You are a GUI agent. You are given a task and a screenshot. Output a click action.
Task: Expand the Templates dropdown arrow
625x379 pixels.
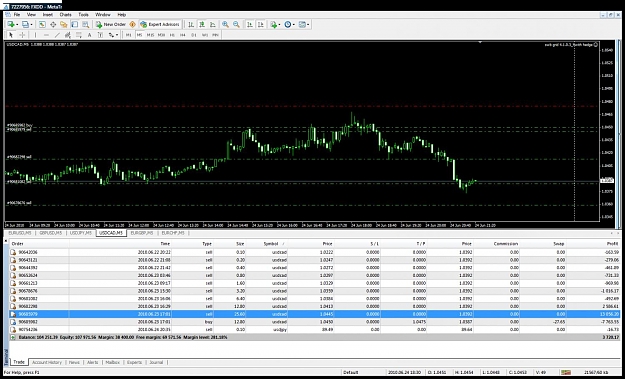point(308,24)
